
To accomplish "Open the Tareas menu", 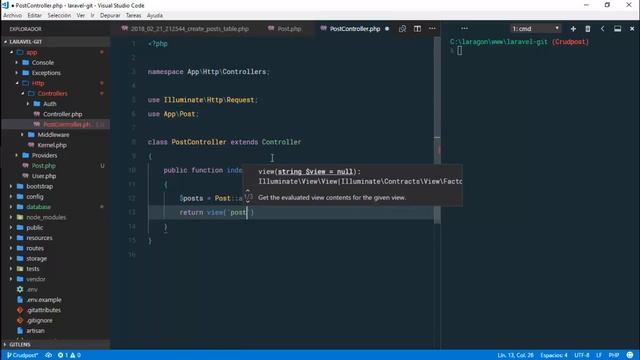I will 133,15.
